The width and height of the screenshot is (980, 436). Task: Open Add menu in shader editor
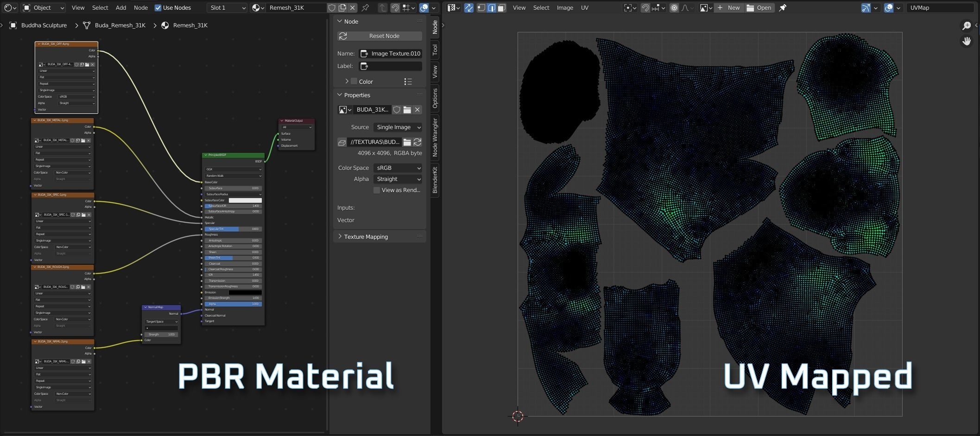(121, 8)
